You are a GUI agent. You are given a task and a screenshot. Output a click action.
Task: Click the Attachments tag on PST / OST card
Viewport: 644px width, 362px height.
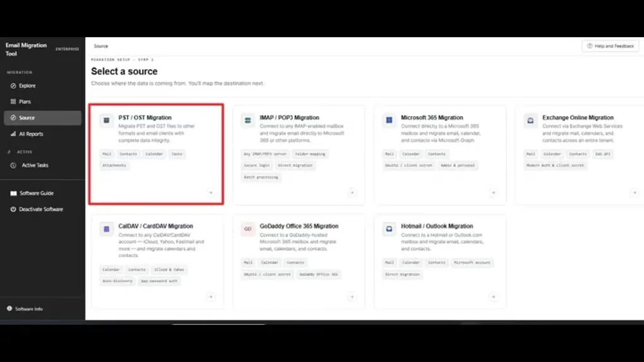pyautogui.click(x=114, y=165)
